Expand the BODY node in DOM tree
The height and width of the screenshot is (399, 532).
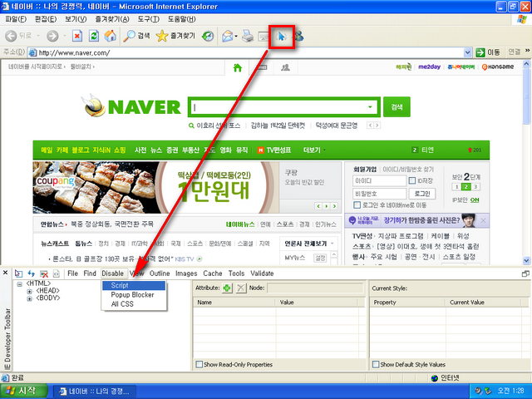[30, 299]
